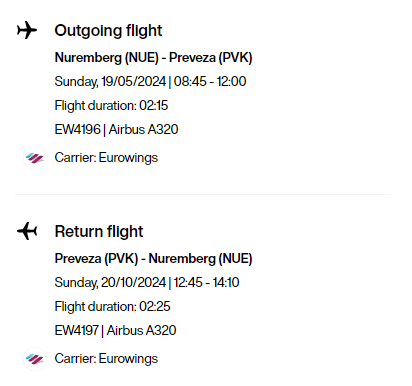Select the Outgoing flight heading
The width and height of the screenshot is (412, 386).
pyautogui.click(x=108, y=31)
